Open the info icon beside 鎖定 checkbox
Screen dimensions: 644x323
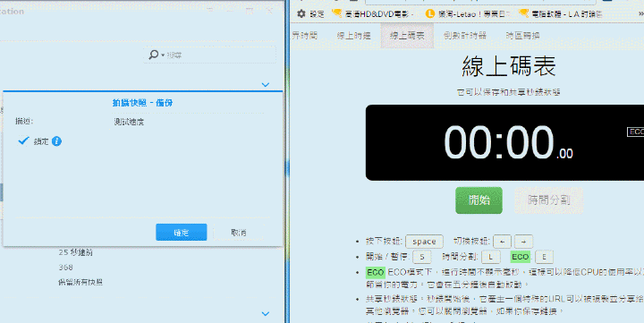point(56,141)
